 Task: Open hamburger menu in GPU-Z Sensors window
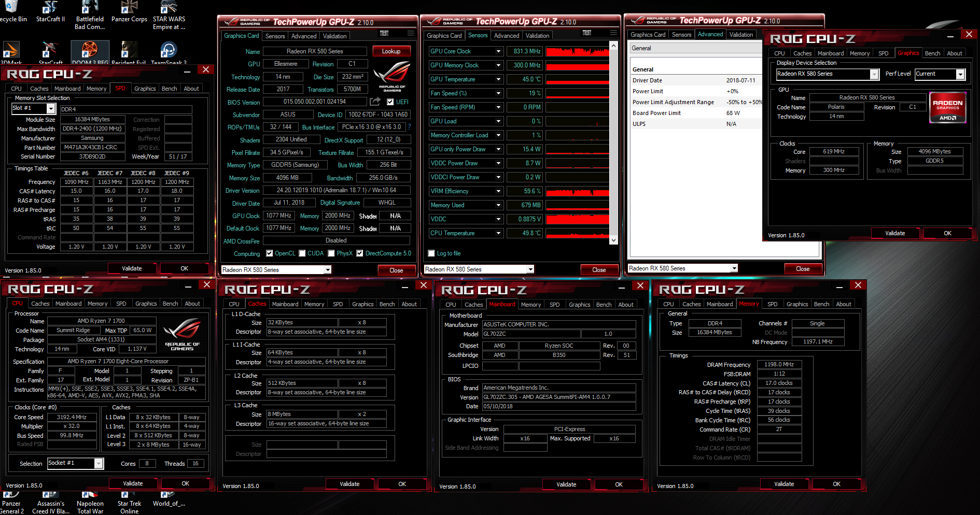click(x=613, y=33)
